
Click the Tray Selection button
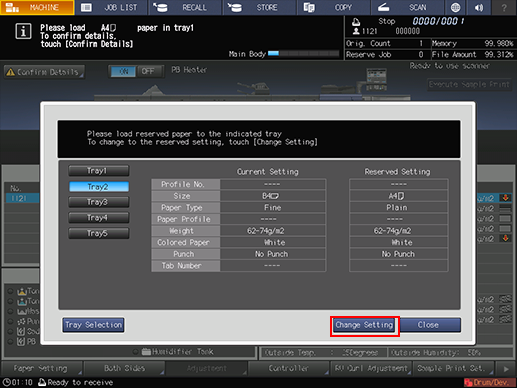coord(93,325)
